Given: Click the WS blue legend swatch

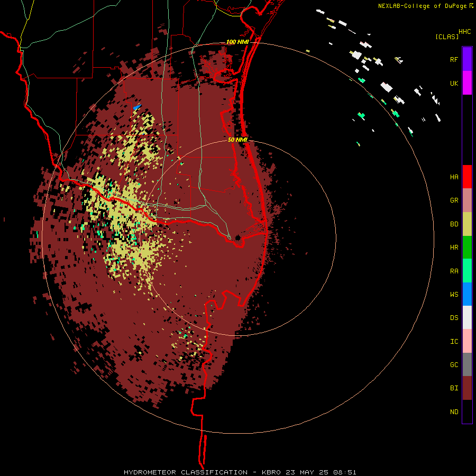Looking at the screenshot, I should [467, 294].
